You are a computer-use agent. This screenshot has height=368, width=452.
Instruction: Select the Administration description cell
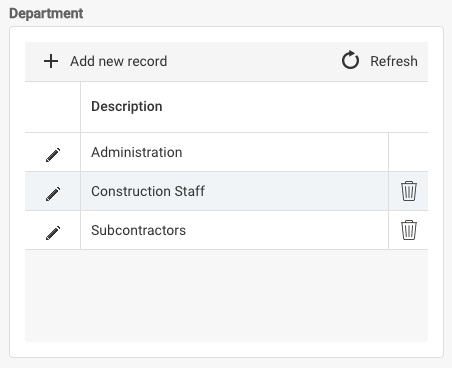[234, 152]
